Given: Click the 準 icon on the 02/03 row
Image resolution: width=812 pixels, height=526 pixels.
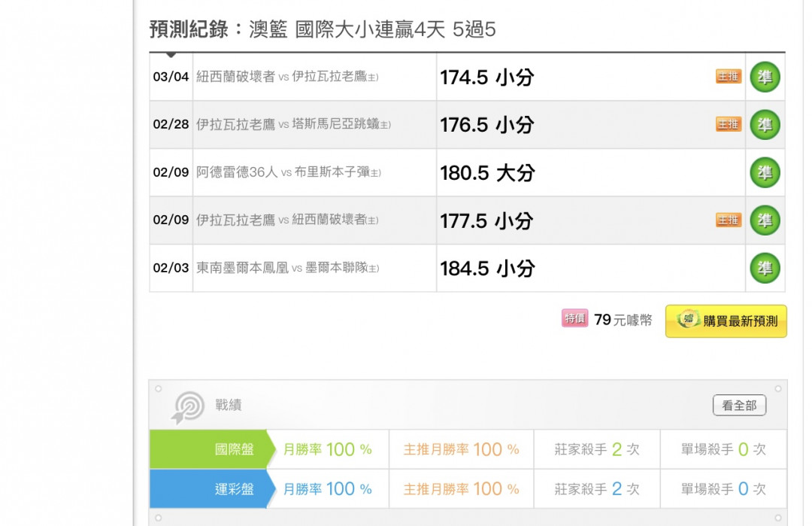Looking at the screenshot, I should 765,268.
